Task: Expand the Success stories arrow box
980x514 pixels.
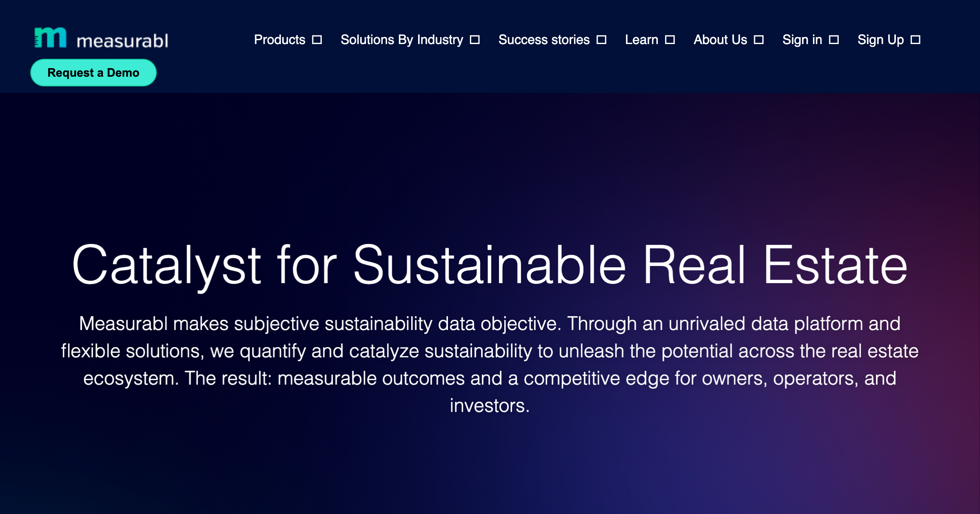Action: [601, 40]
